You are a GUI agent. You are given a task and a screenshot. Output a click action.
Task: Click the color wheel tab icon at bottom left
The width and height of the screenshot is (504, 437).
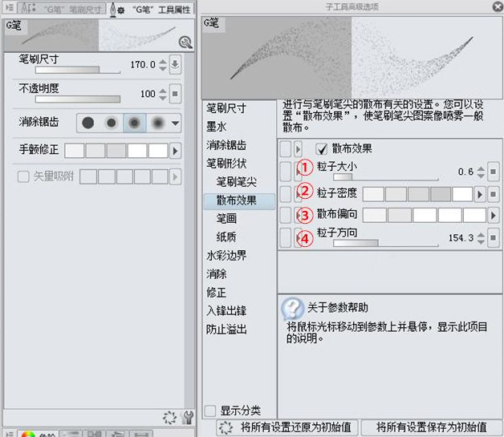point(28,434)
